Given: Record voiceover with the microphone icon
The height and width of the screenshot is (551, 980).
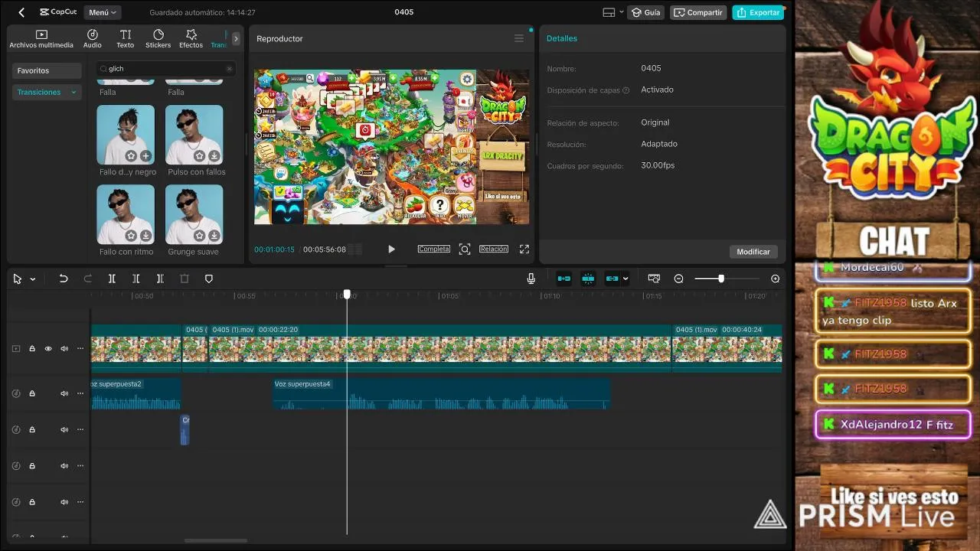Looking at the screenshot, I should point(531,279).
